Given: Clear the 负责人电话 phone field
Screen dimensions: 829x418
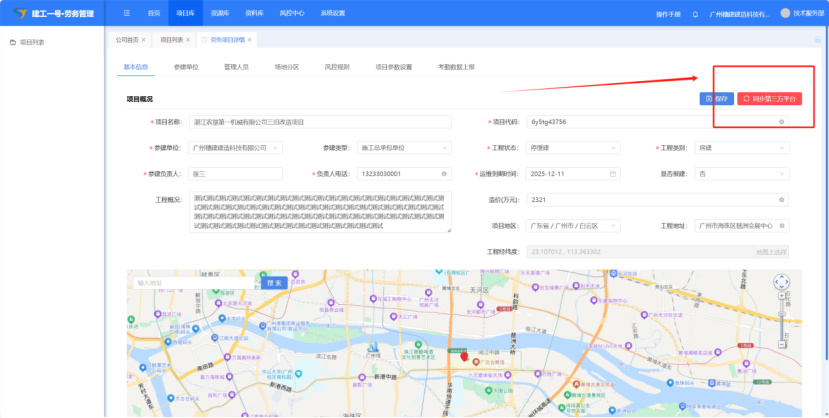Looking at the screenshot, I should click(445, 173).
